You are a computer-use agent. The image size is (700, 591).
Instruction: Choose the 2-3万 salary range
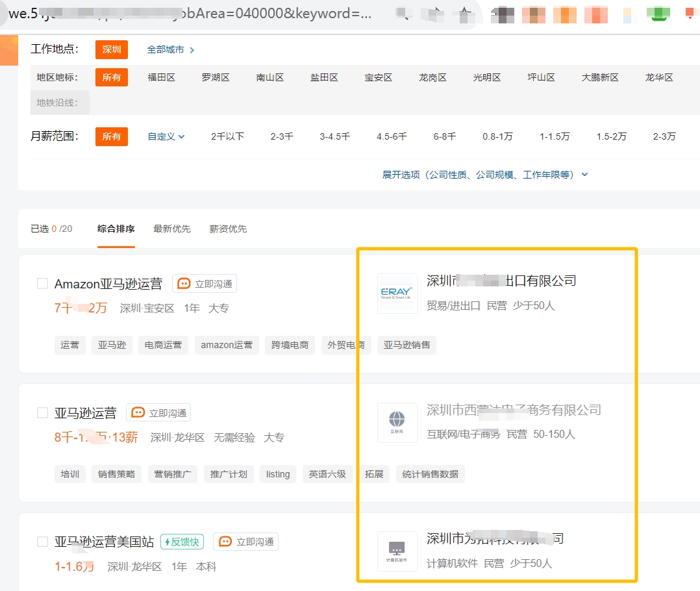[x=664, y=136]
